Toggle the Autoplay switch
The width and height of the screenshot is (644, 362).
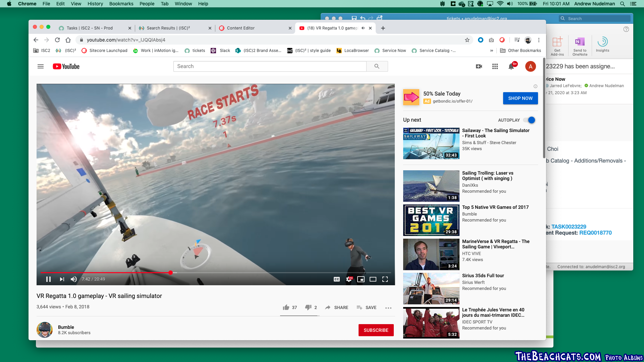coord(530,120)
